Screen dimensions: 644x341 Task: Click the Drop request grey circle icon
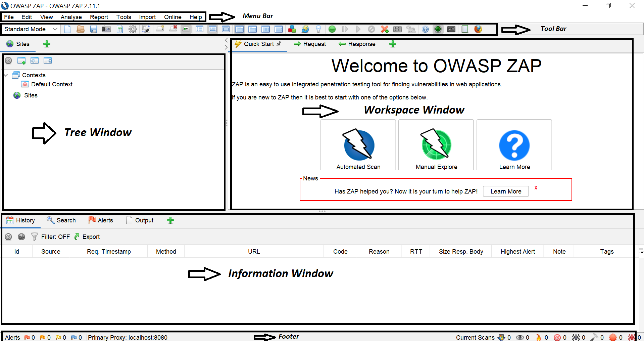(x=371, y=29)
